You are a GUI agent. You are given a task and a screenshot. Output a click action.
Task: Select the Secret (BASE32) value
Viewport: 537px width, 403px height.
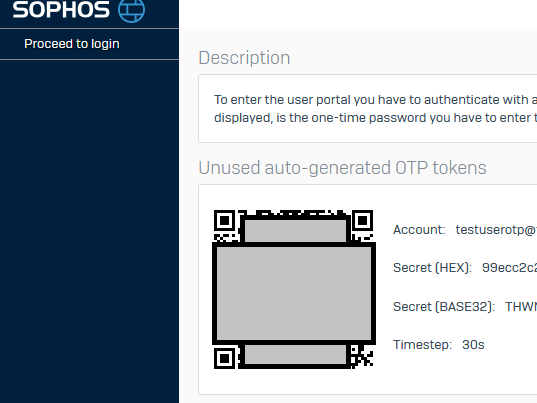[x=521, y=307]
